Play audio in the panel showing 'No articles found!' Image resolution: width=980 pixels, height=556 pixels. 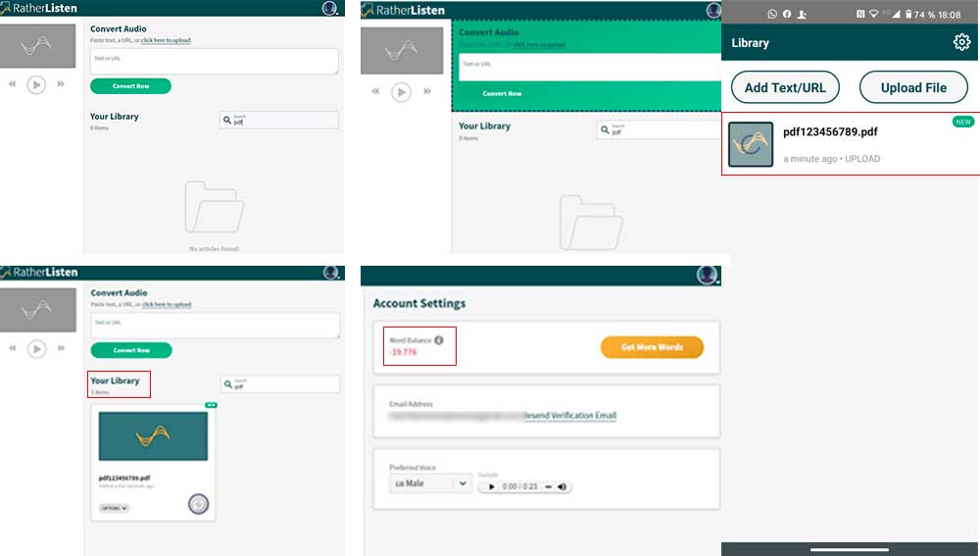tap(36, 84)
